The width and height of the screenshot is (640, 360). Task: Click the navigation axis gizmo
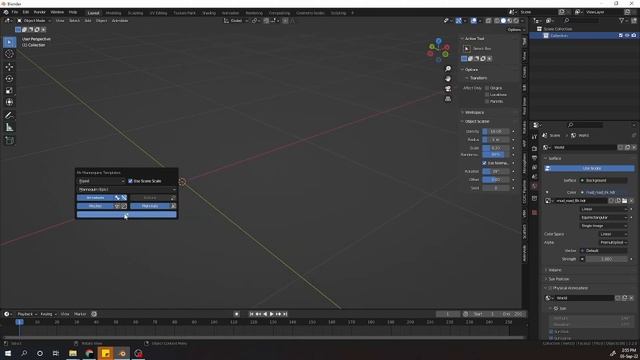(x=438, y=50)
